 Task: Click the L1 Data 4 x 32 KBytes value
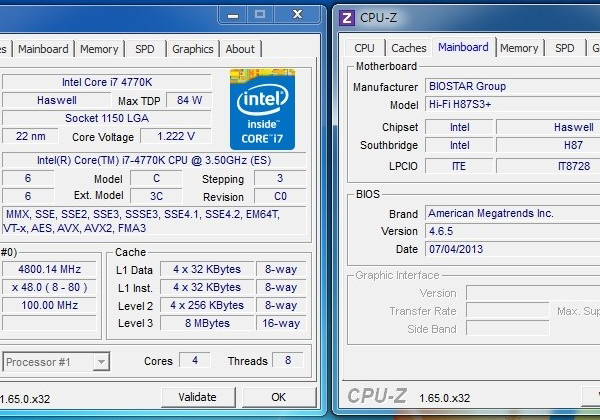[x=207, y=269]
